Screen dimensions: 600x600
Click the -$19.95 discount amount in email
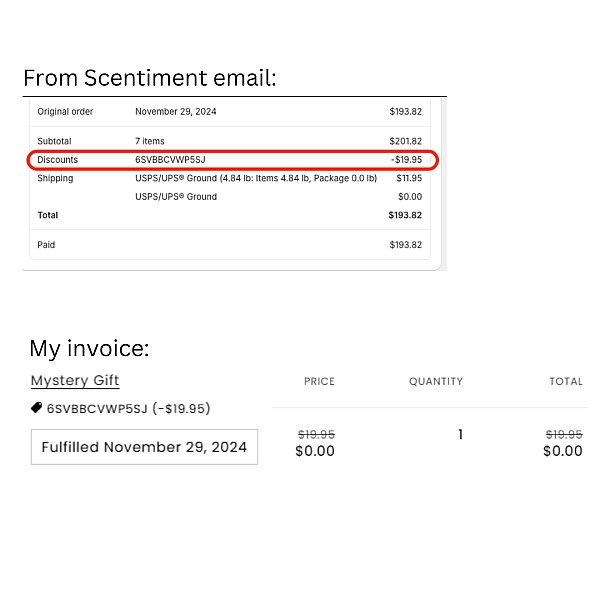406,160
